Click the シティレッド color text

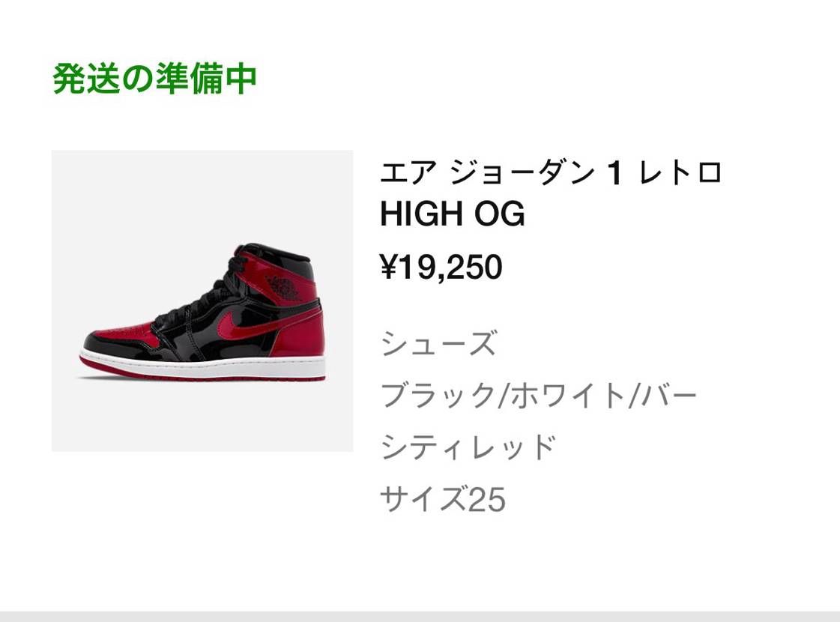(x=468, y=447)
